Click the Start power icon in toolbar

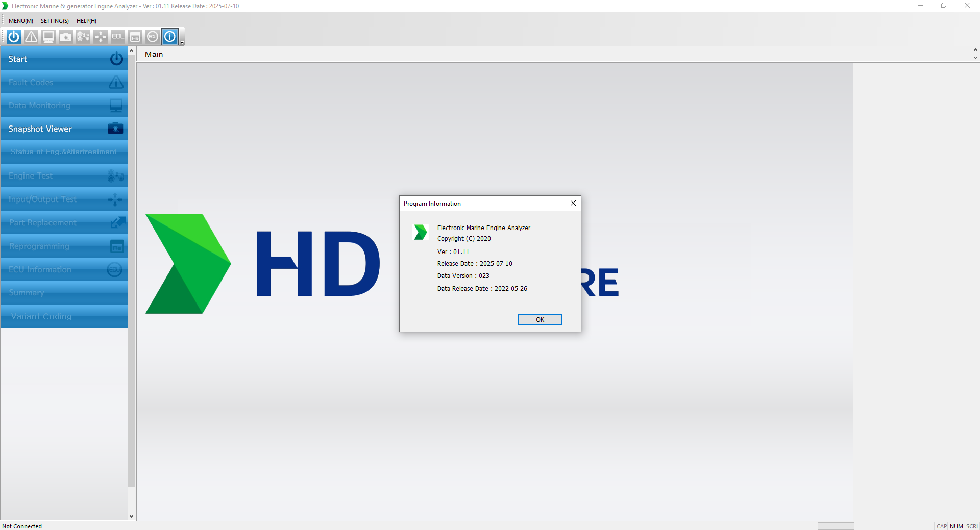coord(14,37)
